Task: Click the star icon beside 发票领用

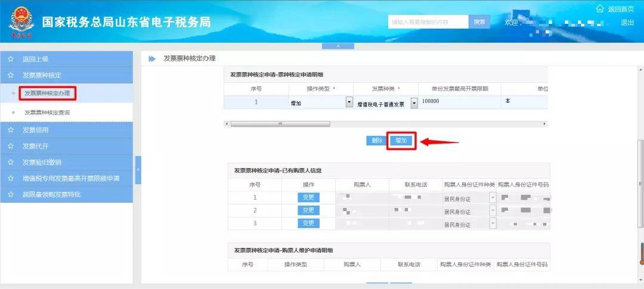Action: click(11, 130)
